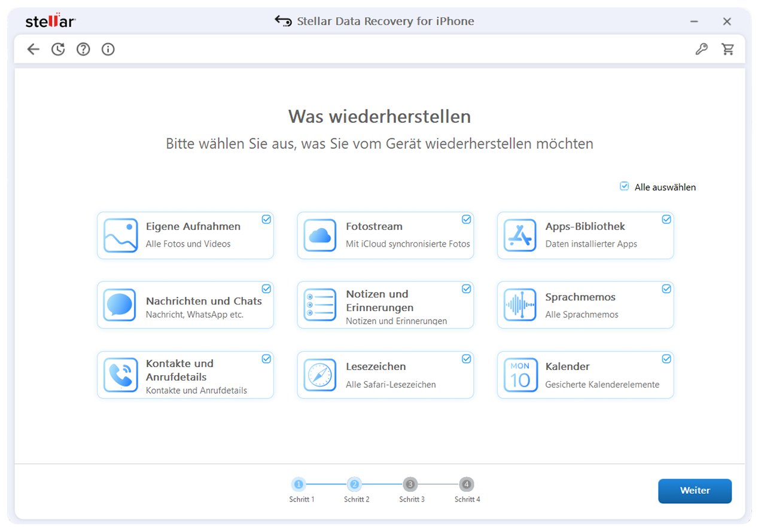Viewport: 758px width, 532px height.
Task: Select the Apps-Bibliothek icon
Action: point(520,235)
